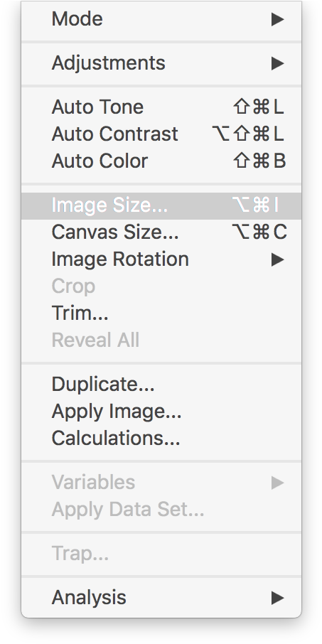Open Apply Image dialog
This screenshot has width=322, height=644.
coord(161,411)
